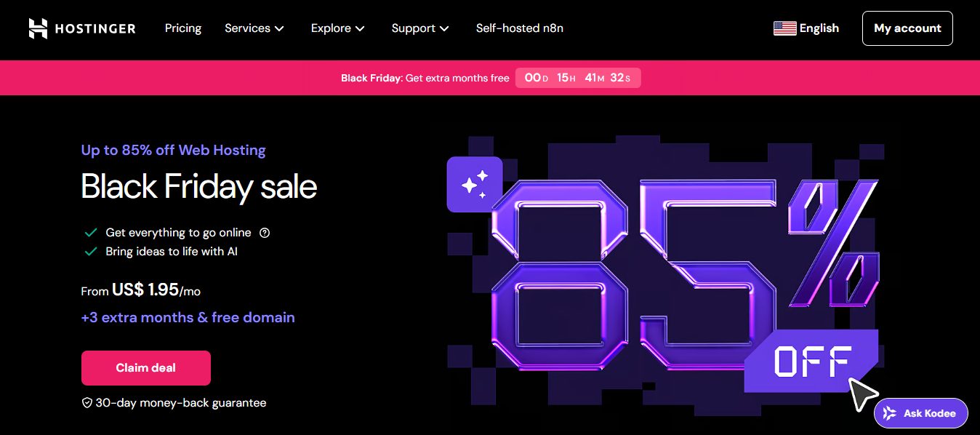The width and height of the screenshot is (980, 435).
Task: Click the cursor arrow graphic near OFF badge
Action: click(864, 394)
